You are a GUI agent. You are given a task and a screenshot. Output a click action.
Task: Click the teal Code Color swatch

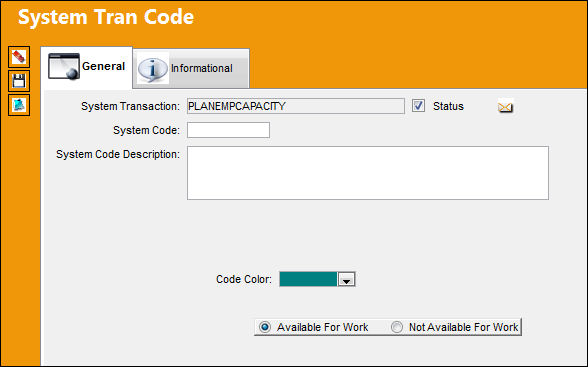pos(308,279)
